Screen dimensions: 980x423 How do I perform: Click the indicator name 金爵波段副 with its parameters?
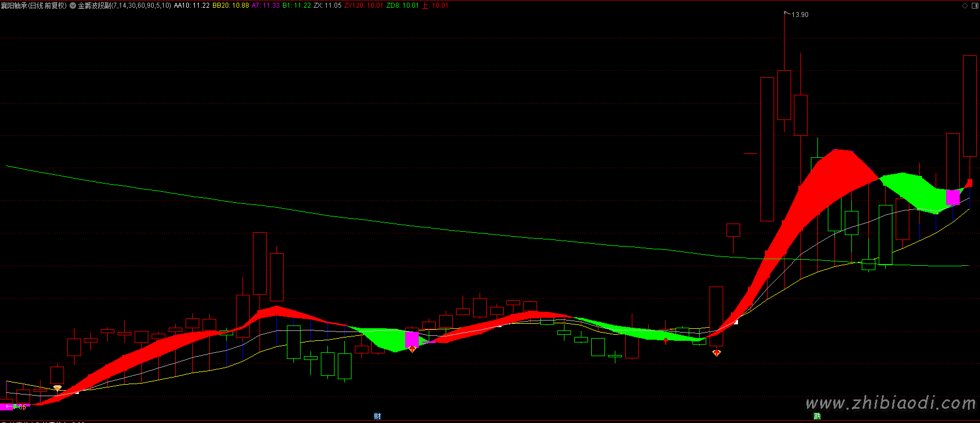click(x=124, y=5)
